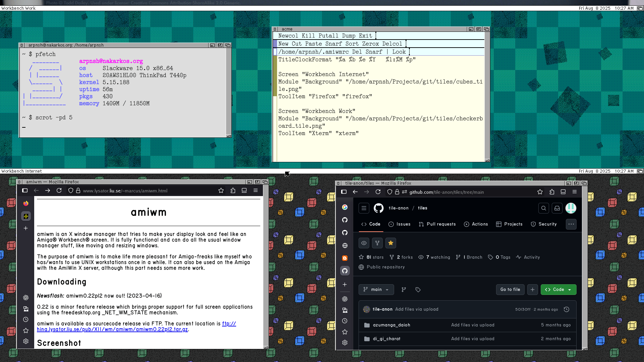The width and height of the screenshot is (644, 362).
Task: Switch to the Security tab
Action: pos(544,224)
